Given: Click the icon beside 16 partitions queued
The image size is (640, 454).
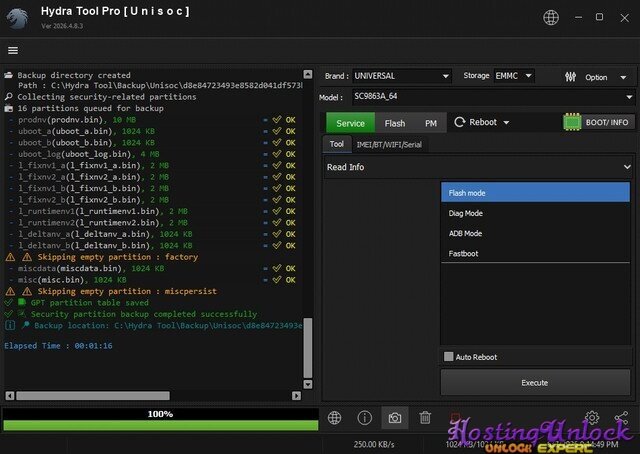Looking at the screenshot, I should point(9,108).
